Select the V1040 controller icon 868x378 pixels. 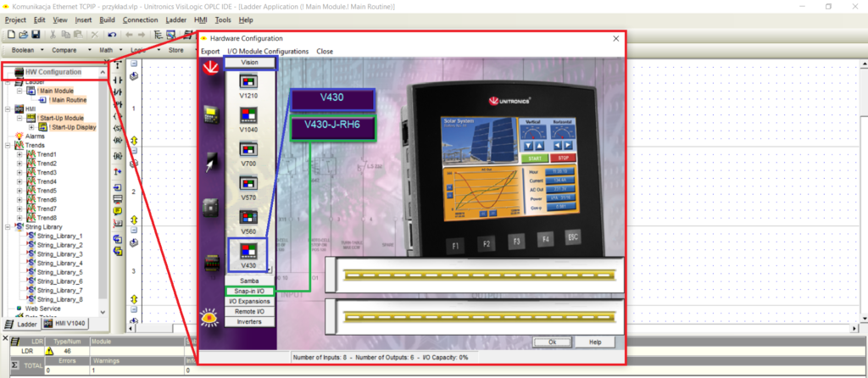[248, 115]
